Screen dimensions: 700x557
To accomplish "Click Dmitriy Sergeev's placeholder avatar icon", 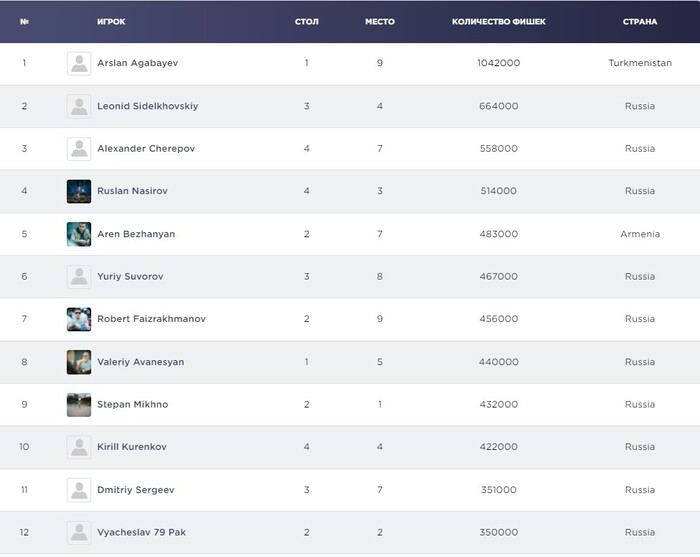I will [x=79, y=490].
